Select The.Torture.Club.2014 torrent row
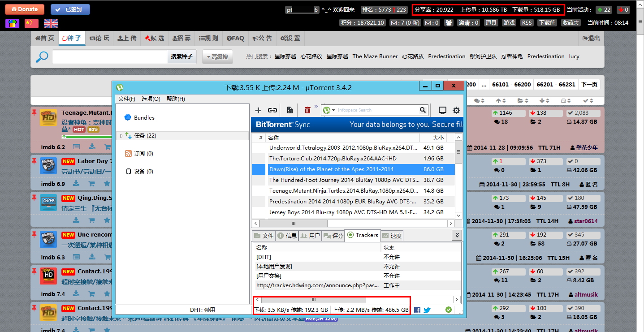 pos(353,158)
